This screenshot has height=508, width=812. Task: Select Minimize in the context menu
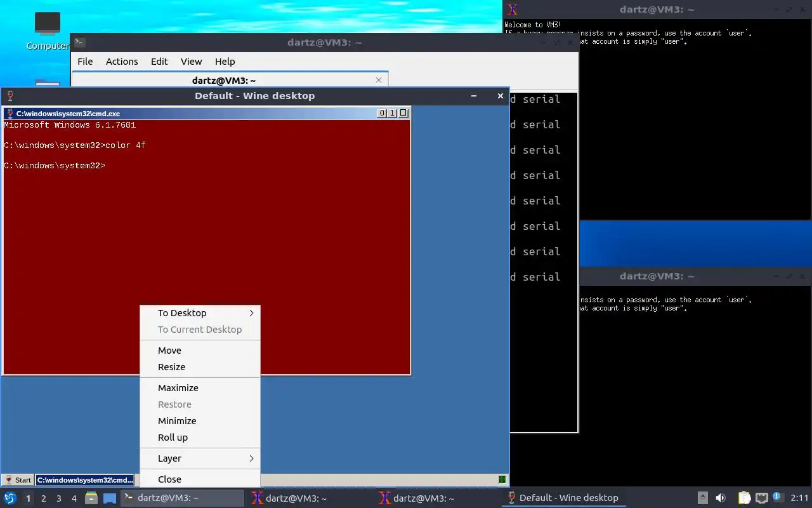[x=200, y=421]
